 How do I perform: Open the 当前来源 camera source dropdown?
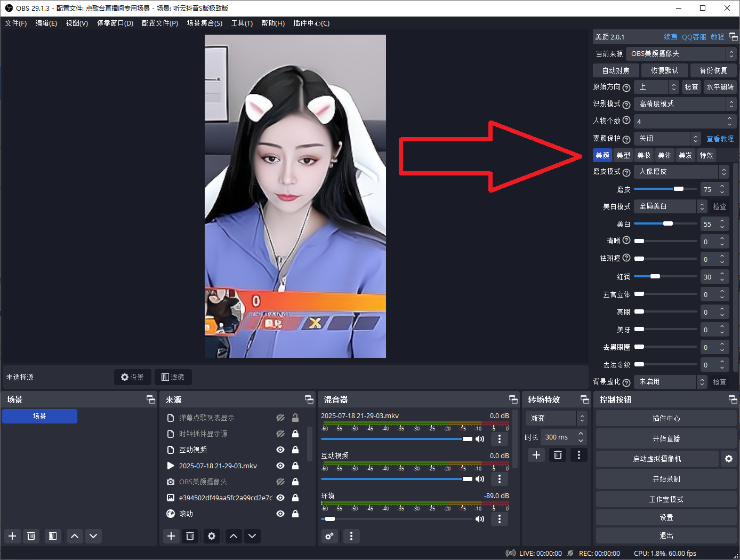pyautogui.click(x=677, y=53)
